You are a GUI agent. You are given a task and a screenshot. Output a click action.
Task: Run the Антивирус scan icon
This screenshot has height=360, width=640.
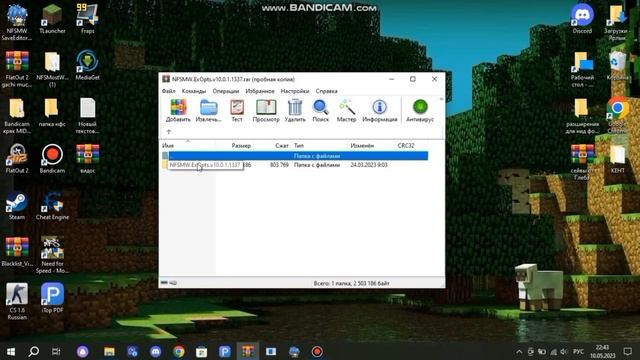[420, 111]
